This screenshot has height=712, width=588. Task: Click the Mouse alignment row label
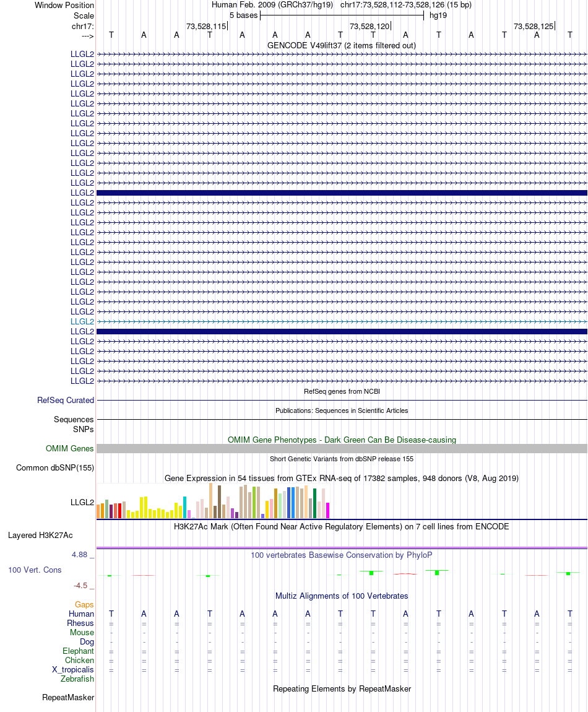point(82,632)
